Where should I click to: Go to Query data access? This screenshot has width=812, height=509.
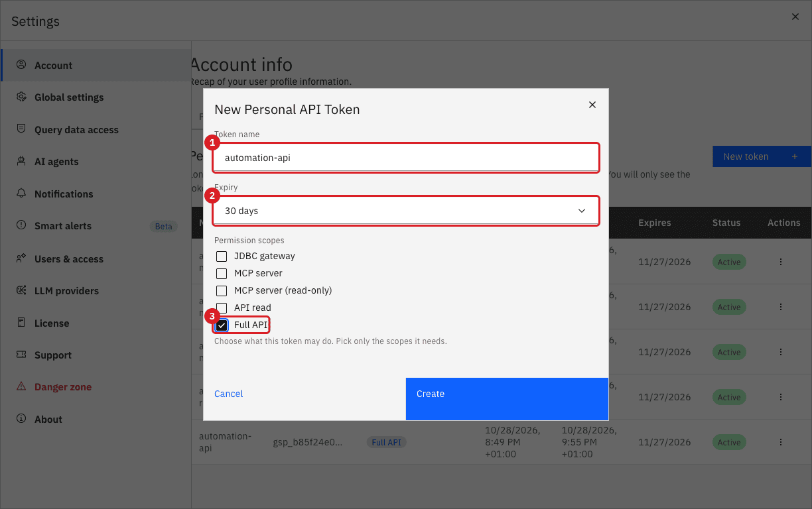[96, 130]
